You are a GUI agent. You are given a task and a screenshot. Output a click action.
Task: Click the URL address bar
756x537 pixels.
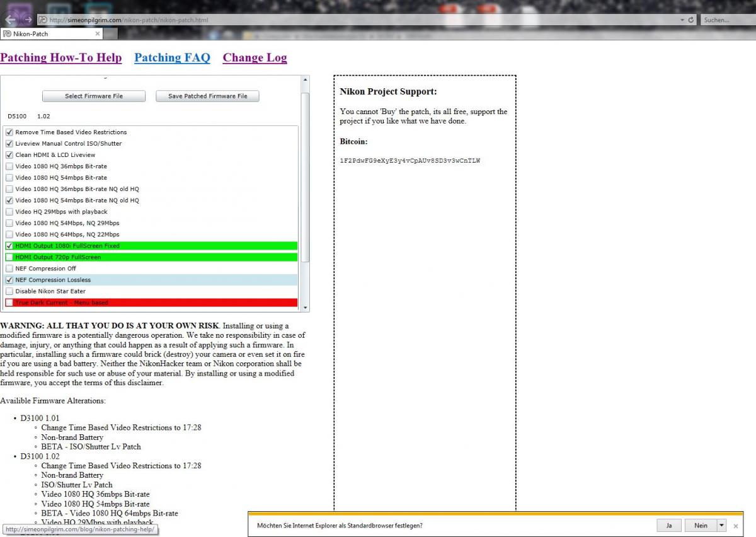click(x=358, y=20)
